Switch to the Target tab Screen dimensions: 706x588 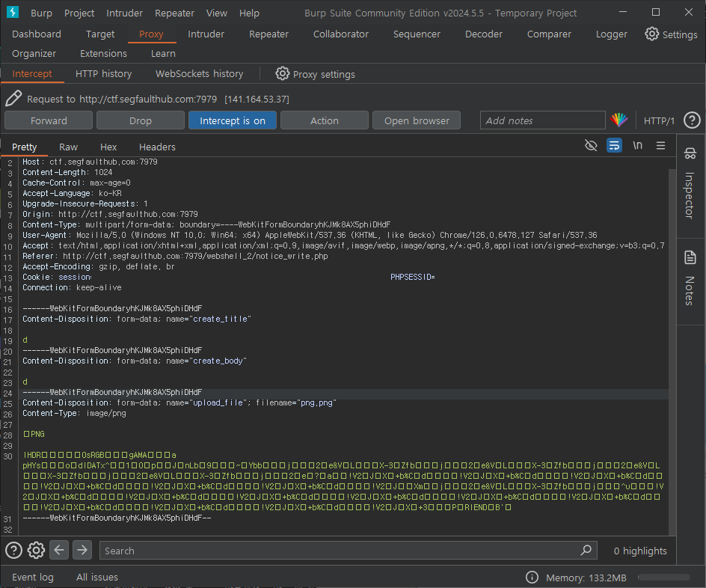click(x=100, y=34)
